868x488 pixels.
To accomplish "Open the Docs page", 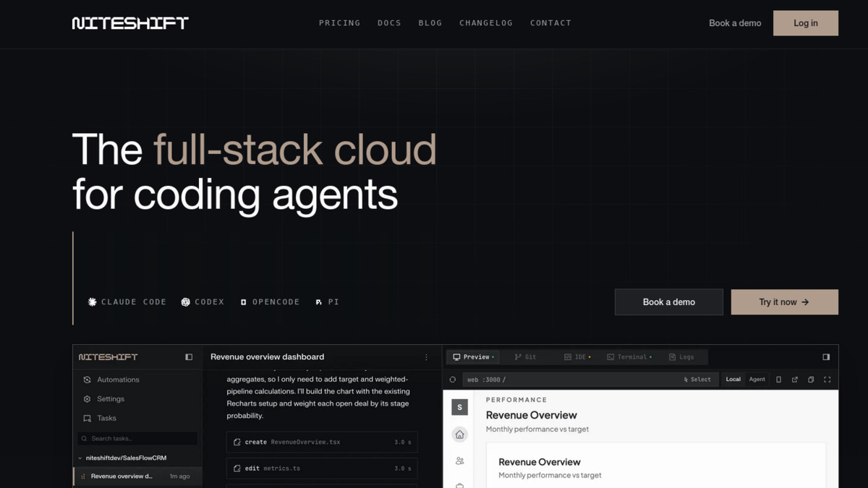I will tap(389, 23).
